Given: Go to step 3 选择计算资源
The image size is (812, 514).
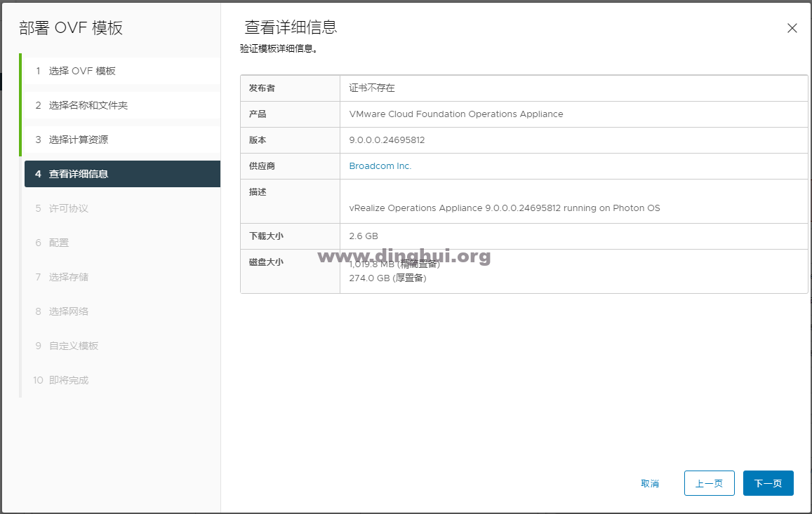Looking at the screenshot, I should pyautogui.click(x=122, y=140).
